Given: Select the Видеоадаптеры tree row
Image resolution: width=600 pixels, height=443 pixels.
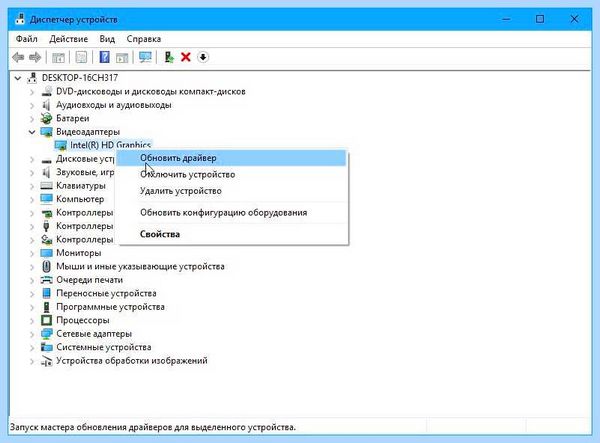Looking at the screenshot, I should pyautogui.click(x=88, y=132).
